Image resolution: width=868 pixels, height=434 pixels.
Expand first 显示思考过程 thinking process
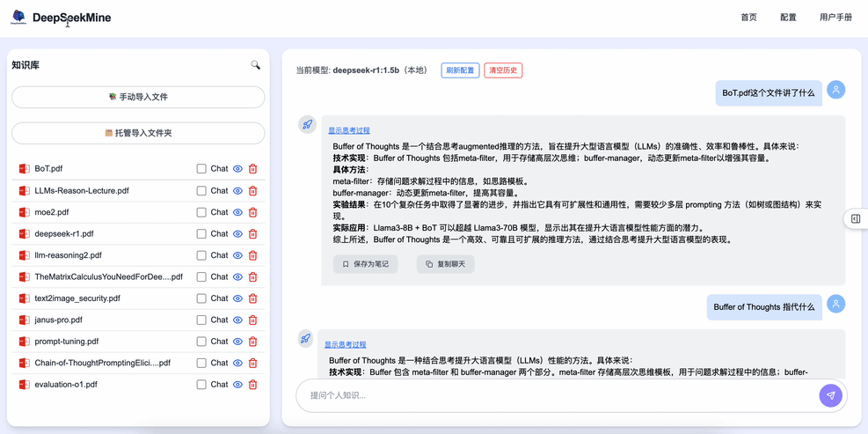(349, 130)
